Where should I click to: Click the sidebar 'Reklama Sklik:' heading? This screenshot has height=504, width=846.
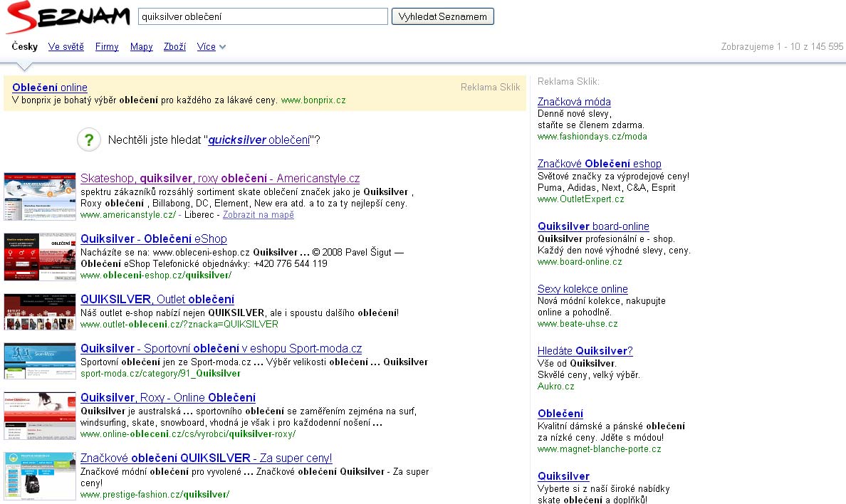tap(568, 81)
